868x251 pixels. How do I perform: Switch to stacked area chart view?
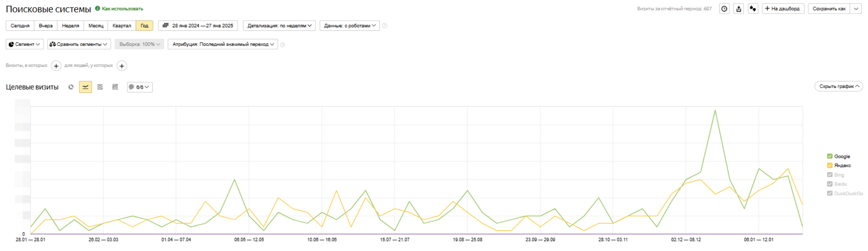(100, 87)
